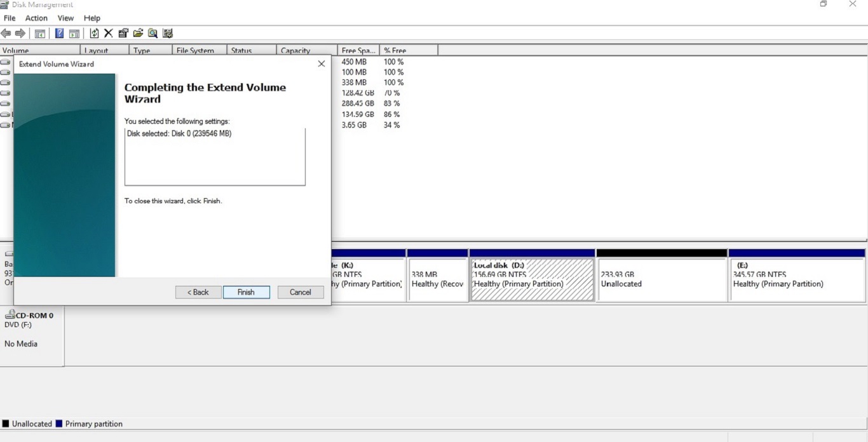Open the Properties toolbar icon
Viewport: 868px width, 442px height.
coord(123,33)
